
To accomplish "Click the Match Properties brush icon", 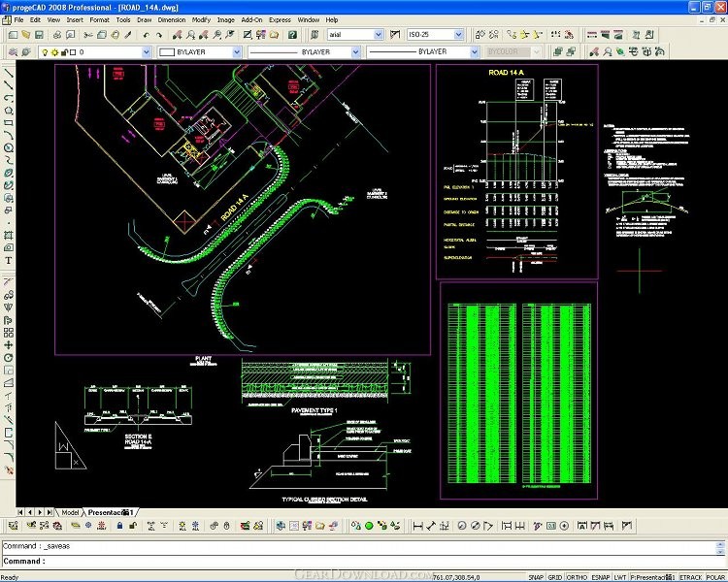I will [x=128, y=35].
